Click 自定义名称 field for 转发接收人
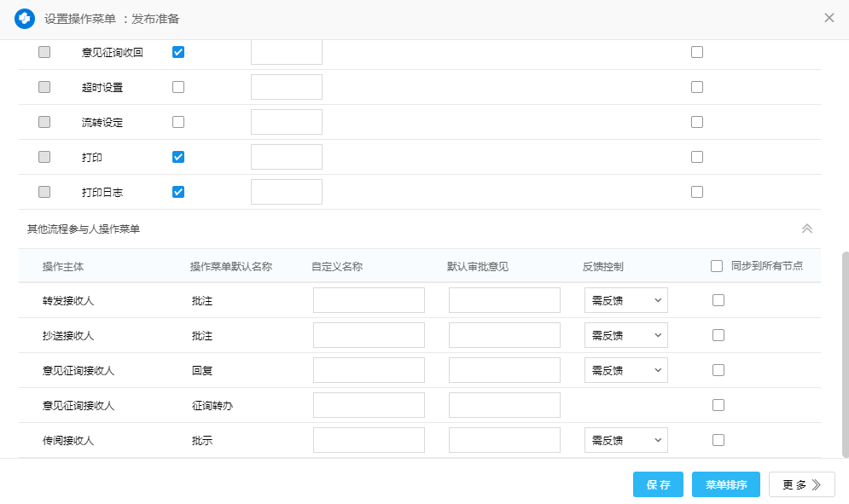Viewport: 849px width, 504px height. point(369,300)
